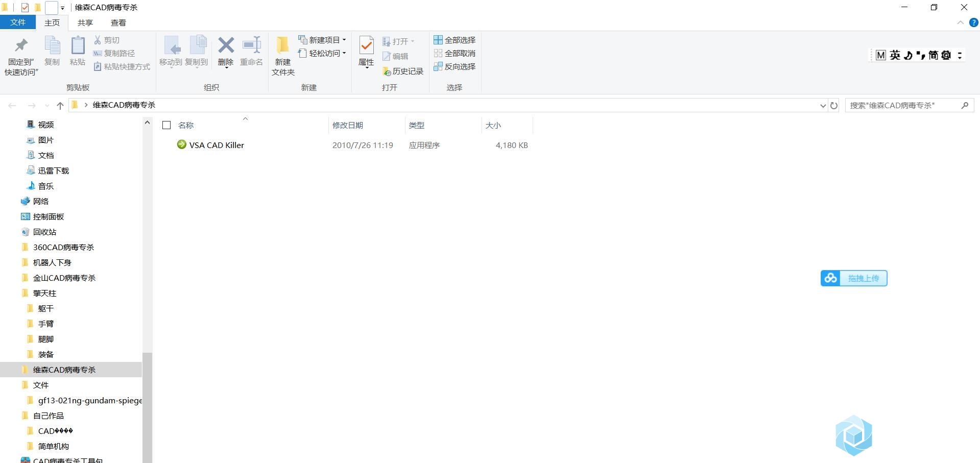Click scrollbar up arrow in navigation pane
The image size is (980, 463).
(x=147, y=123)
